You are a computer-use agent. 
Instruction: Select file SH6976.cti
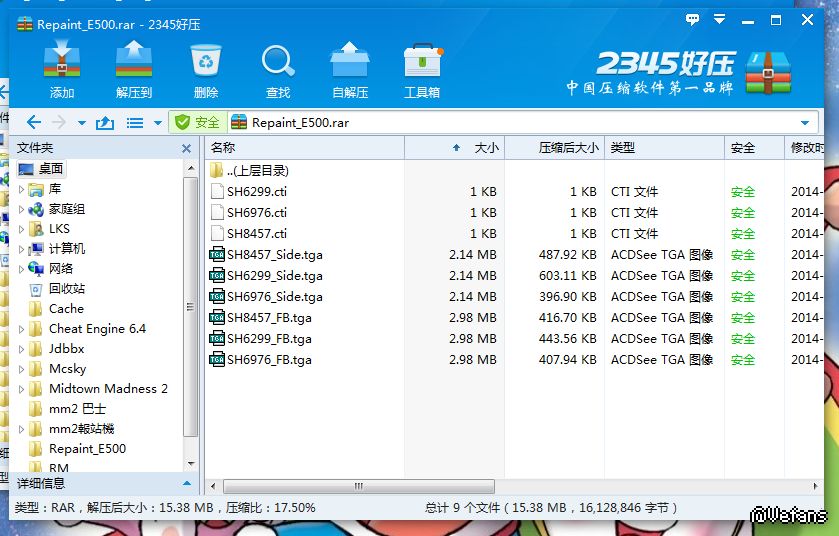249,212
